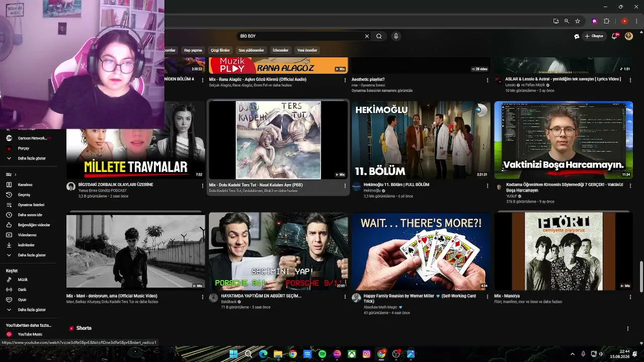Screen dimensions: 644x362
Task: Play the MİLLETE TRAVMALAR thumbnail
Action: click(136, 140)
